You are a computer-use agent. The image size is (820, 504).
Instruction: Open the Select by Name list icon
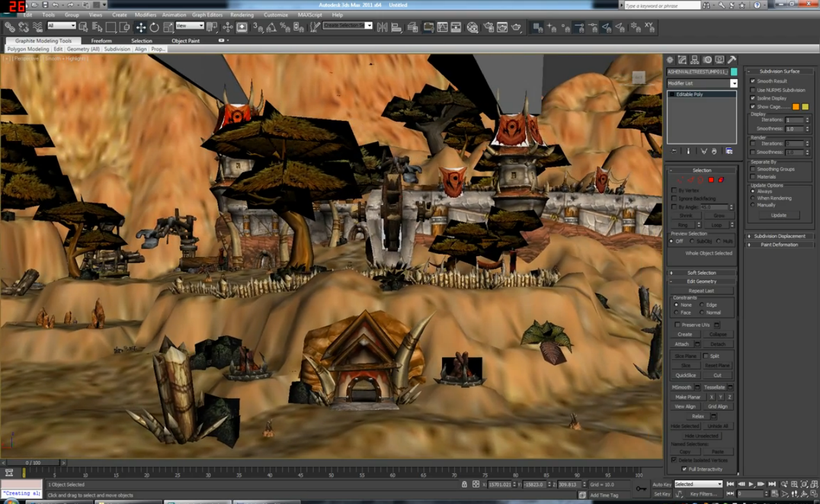pos(97,27)
